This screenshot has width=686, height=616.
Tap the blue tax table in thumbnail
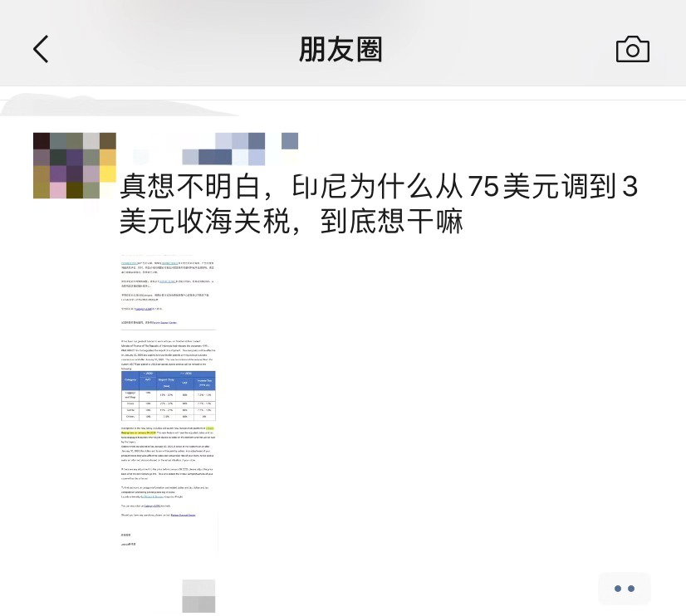(169, 396)
